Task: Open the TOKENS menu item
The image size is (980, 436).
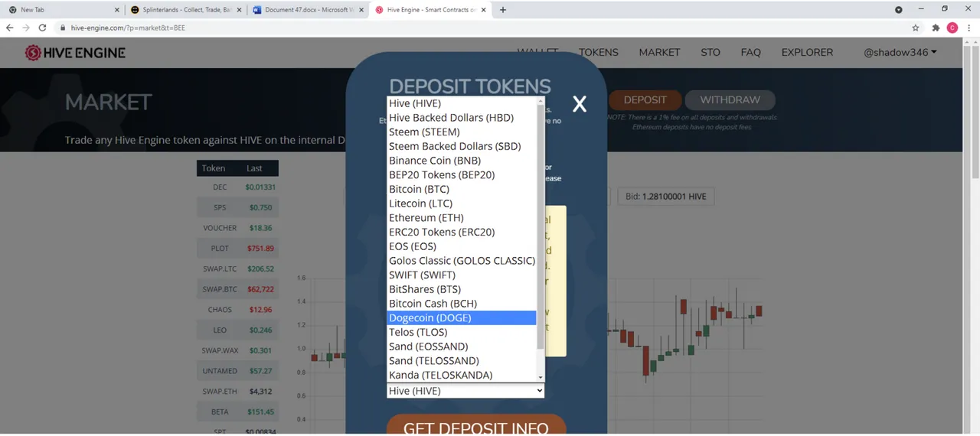Action: (x=598, y=53)
